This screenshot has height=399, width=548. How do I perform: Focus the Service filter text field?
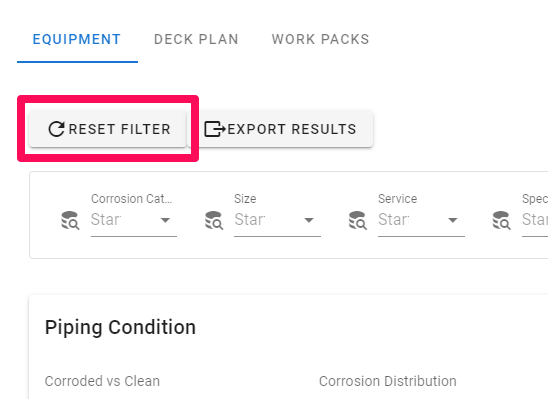(410, 220)
